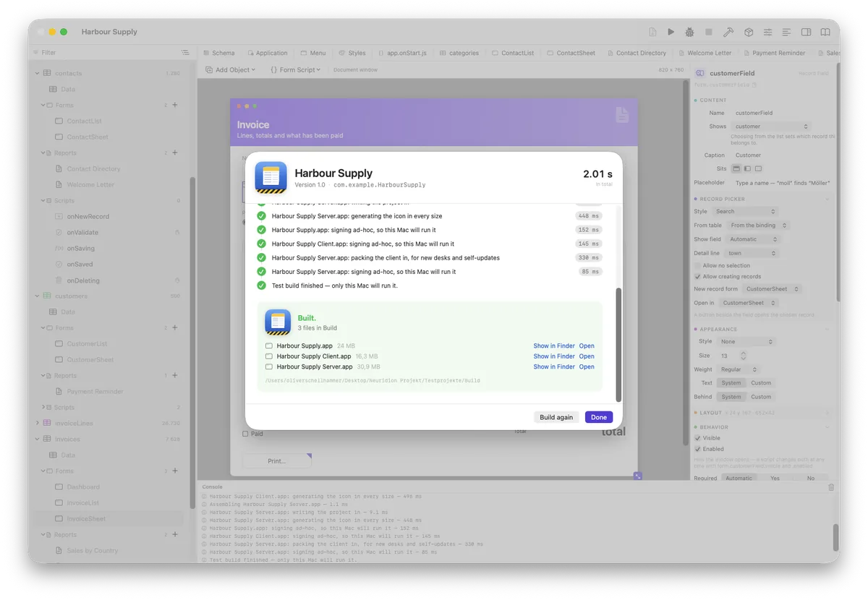Open the From table dropdown
Viewport: 868px width, 600px height.
coord(758,226)
